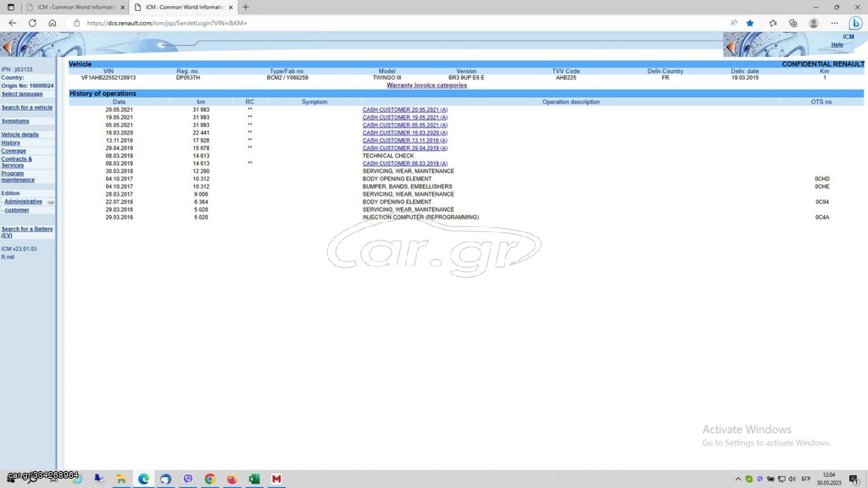Open Search for a vehicle
The width and height of the screenshot is (868, 488).
(x=27, y=108)
